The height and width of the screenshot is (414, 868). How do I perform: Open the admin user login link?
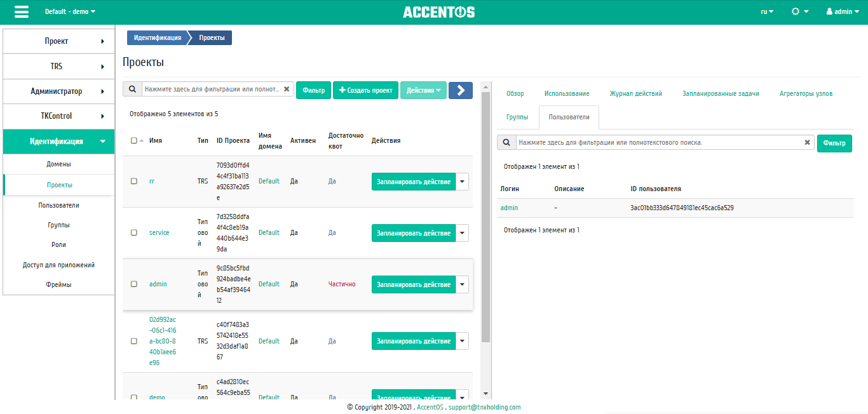509,208
